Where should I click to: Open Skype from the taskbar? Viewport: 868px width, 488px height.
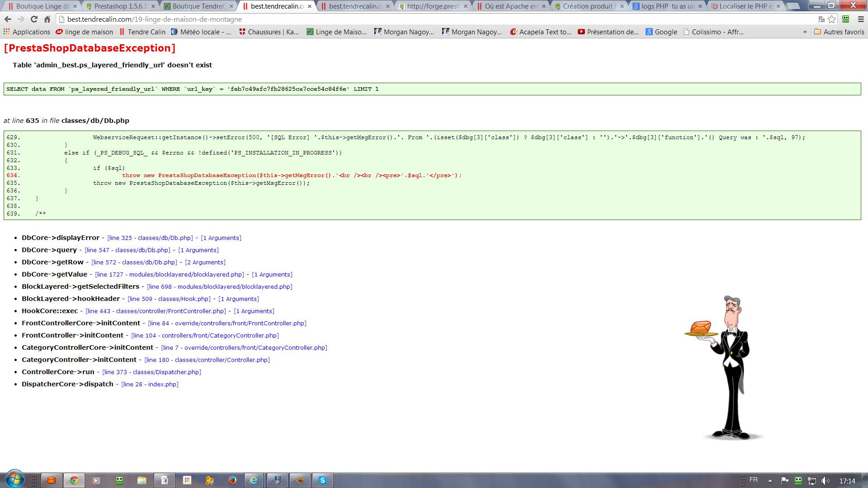pos(322,480)
